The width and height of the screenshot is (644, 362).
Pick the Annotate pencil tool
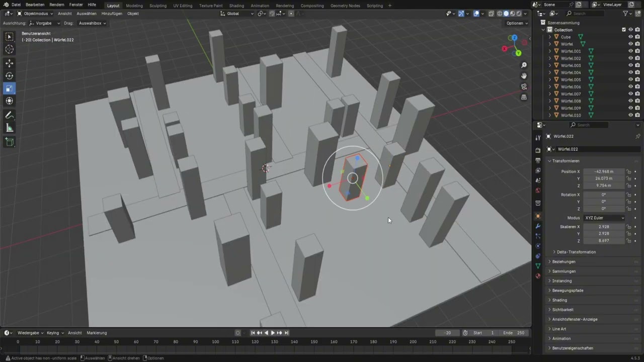9,115
